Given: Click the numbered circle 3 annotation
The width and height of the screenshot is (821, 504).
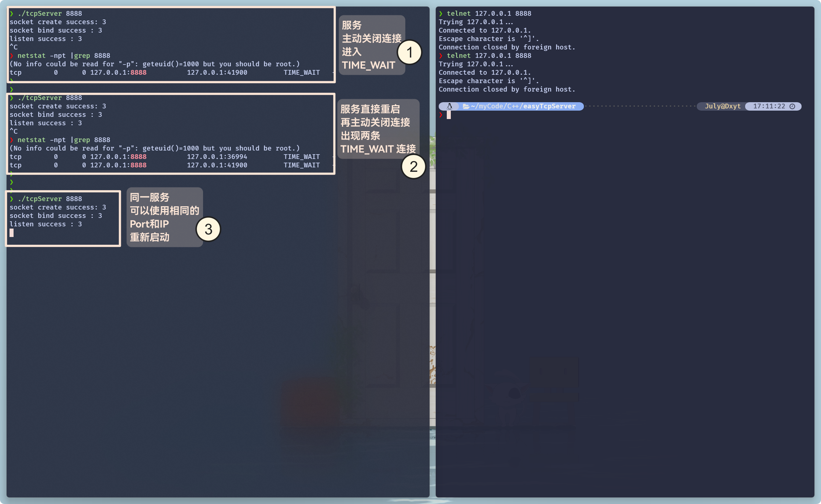Looking at the screenshot, I should [208, 230].
